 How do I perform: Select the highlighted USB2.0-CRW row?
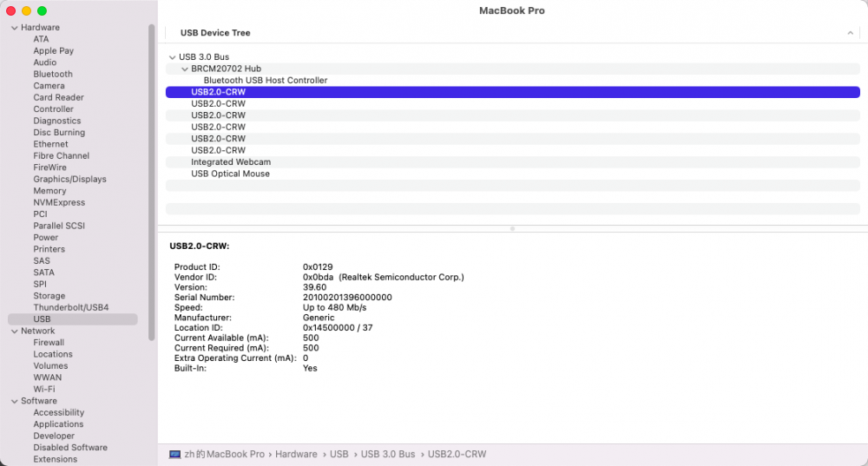coord(513,92)
